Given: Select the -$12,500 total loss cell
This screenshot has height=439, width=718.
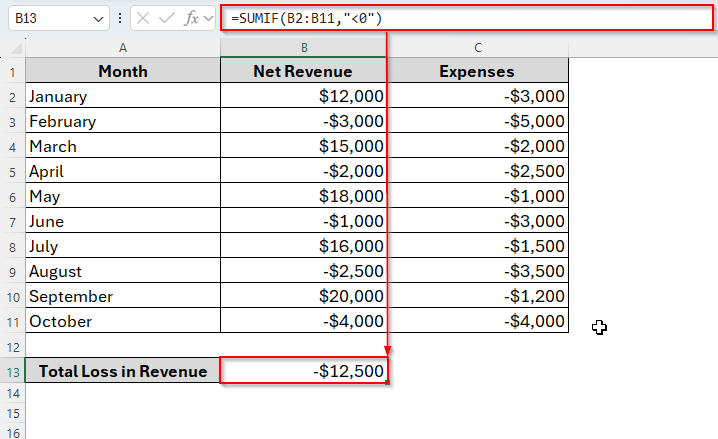Looking at the screenshot, I should pos(304,372).
